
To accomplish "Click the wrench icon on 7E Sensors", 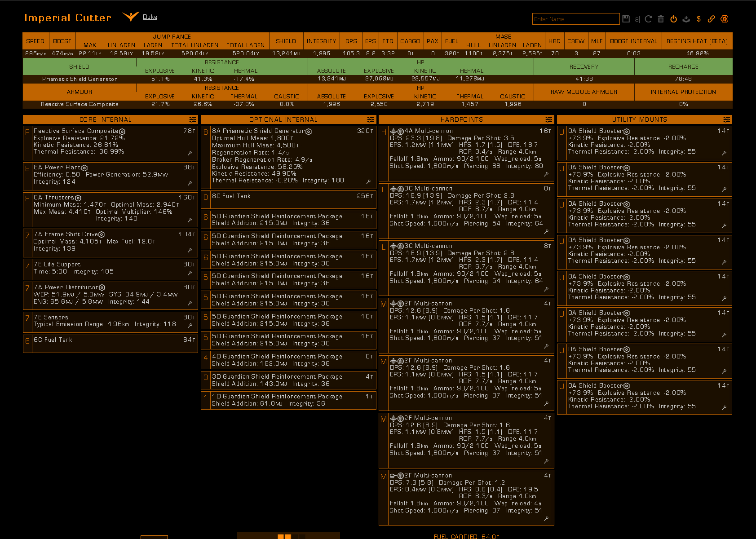I will coord(190,326).
